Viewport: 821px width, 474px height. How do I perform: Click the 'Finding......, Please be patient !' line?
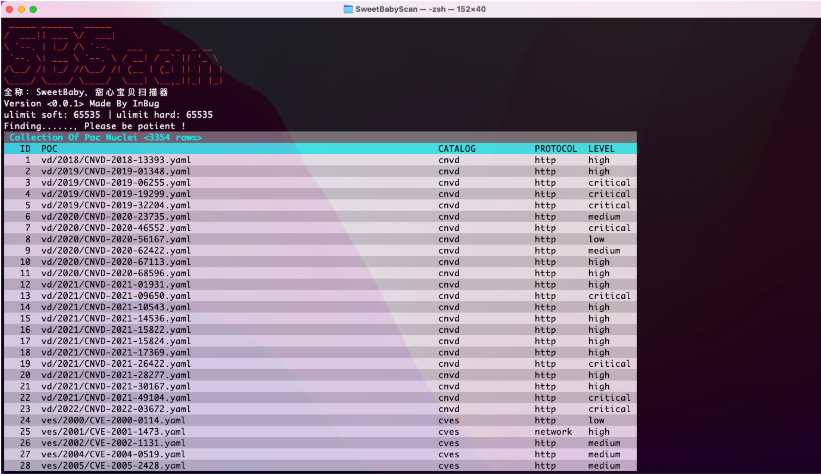pos(95,126)
